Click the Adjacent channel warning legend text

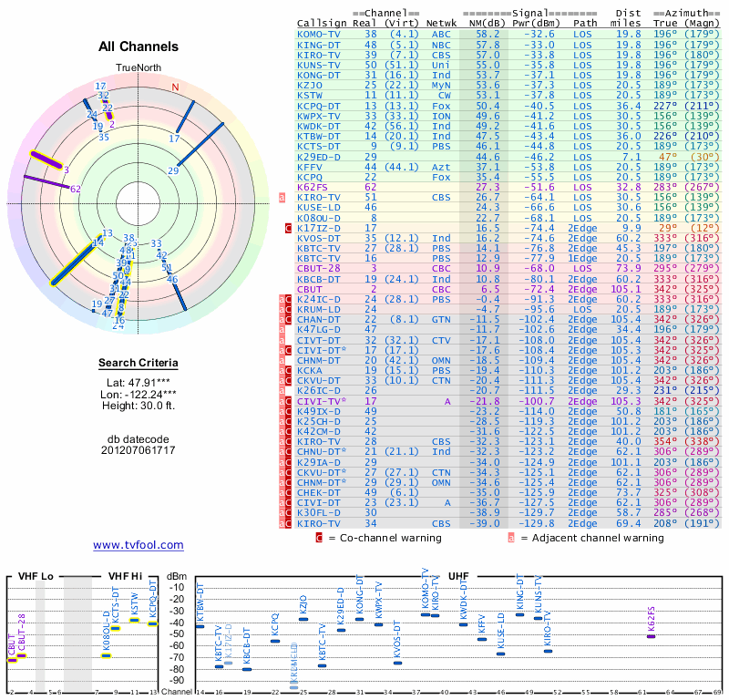(x=598, y=538)
